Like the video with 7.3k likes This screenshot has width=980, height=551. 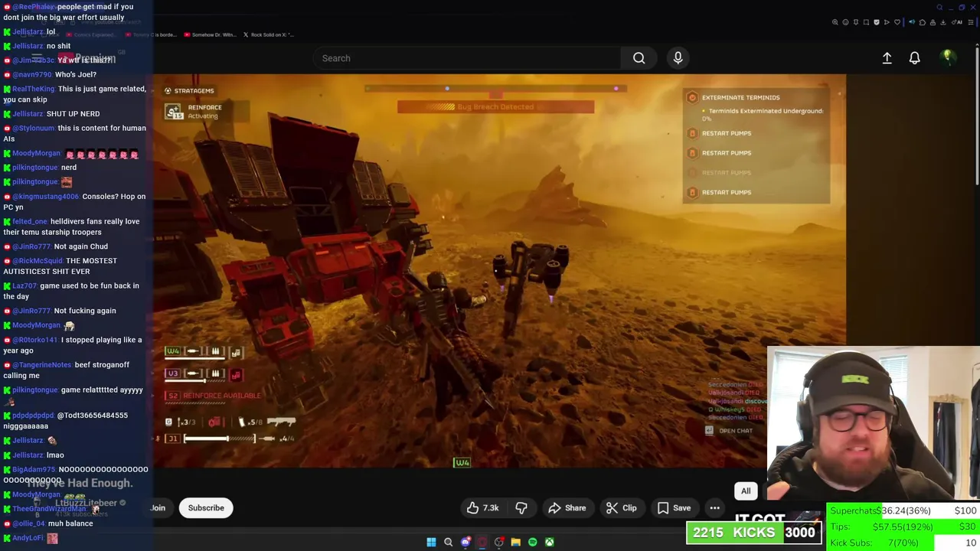pyautogui.click(x=483, y=508)
